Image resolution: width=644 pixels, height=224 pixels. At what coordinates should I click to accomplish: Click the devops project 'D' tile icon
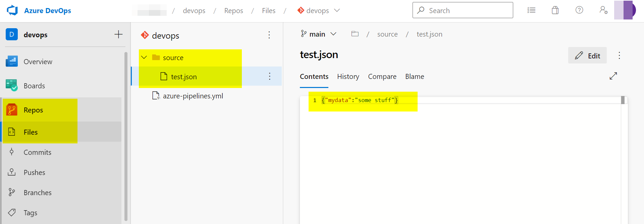point(12,34)
